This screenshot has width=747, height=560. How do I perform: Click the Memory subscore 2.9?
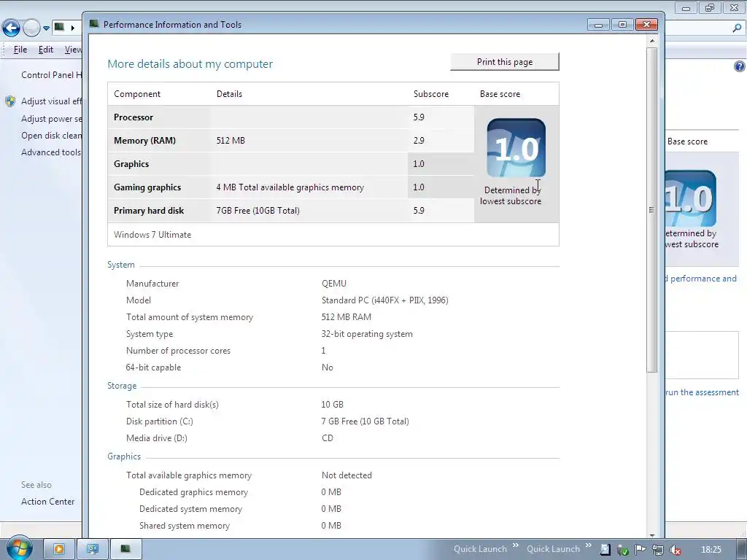(x=419, y=141)
